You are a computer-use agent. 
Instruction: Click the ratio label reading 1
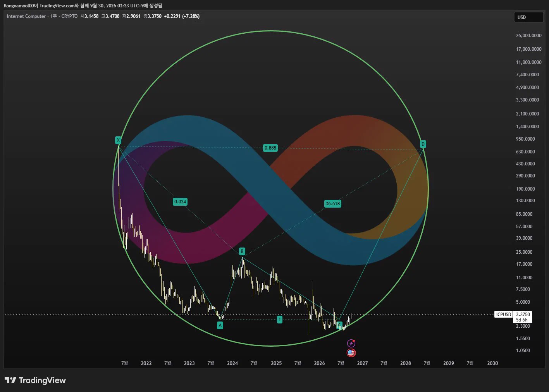(280, 320)
